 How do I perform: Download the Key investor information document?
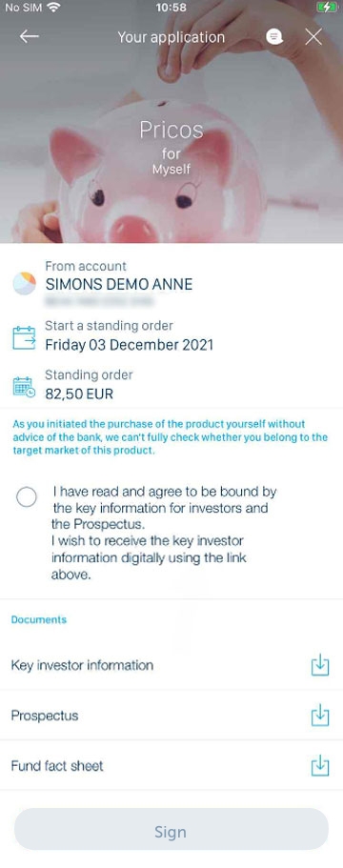coord(320,665)
